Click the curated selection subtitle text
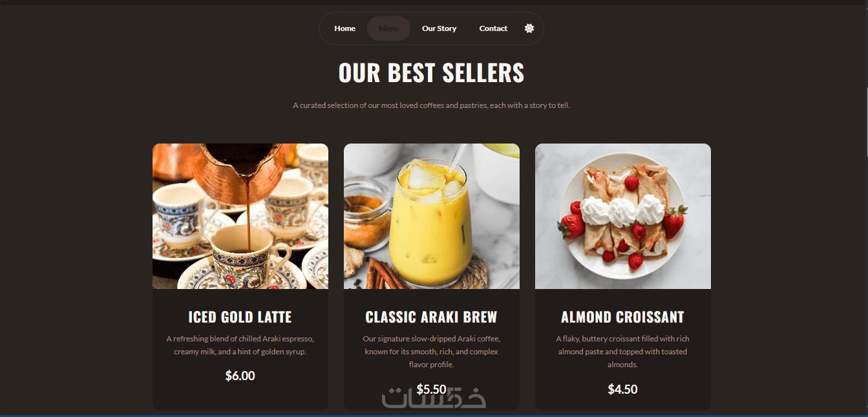 431,105
